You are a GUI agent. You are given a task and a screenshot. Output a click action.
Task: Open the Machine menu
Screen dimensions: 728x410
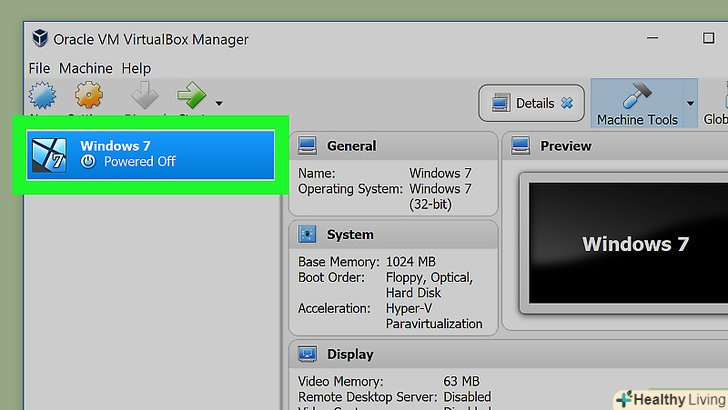coord(86,68)
